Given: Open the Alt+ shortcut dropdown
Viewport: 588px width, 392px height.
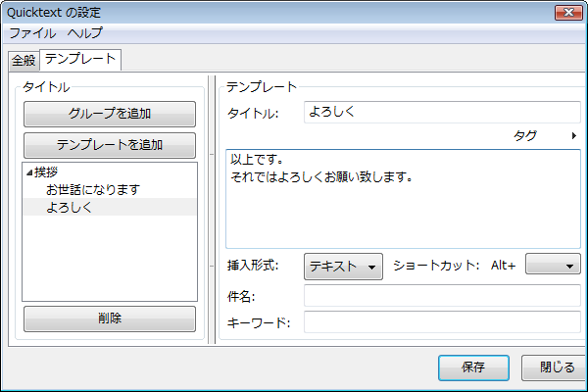Looking at the screenshot, I should [553, 264].
